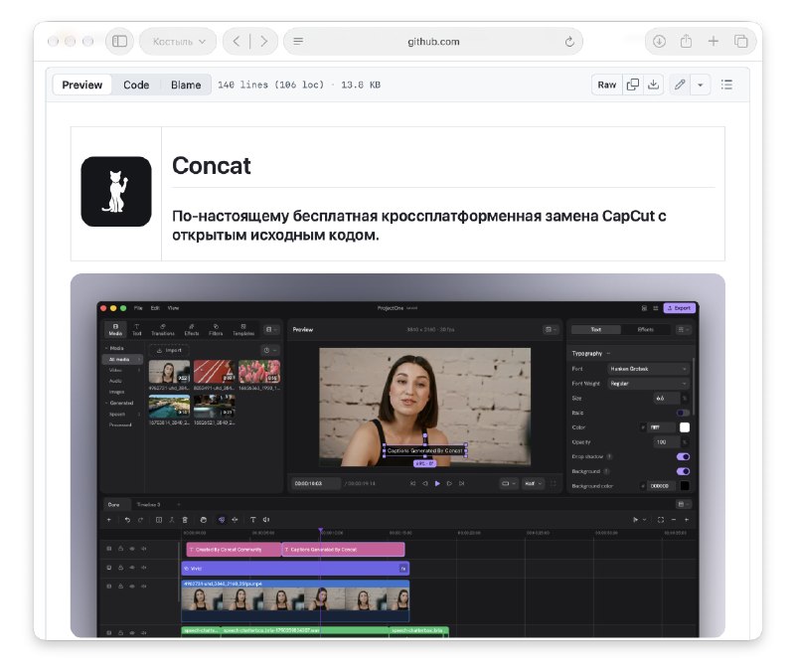Show Safari tab overview icon
Viewport: 795px width, 672px height.
click(740, 41)
